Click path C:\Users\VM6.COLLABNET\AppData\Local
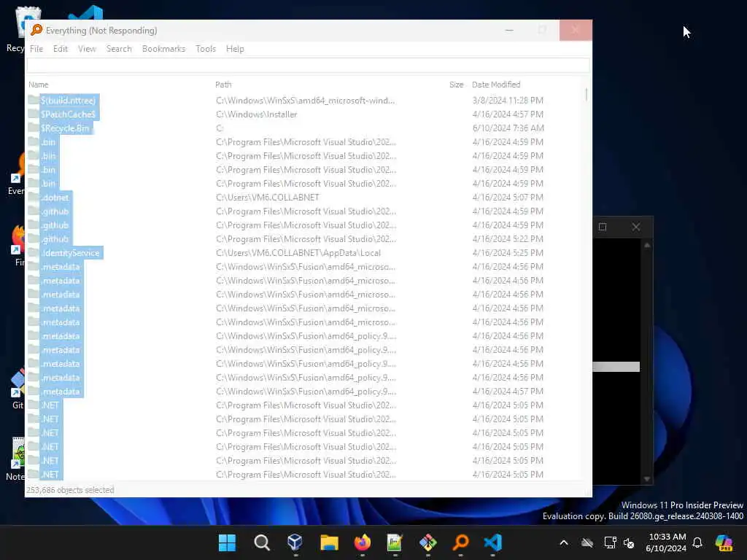This screenshot has height=560, width=747. pyautogui.click(x=298, y=253)
